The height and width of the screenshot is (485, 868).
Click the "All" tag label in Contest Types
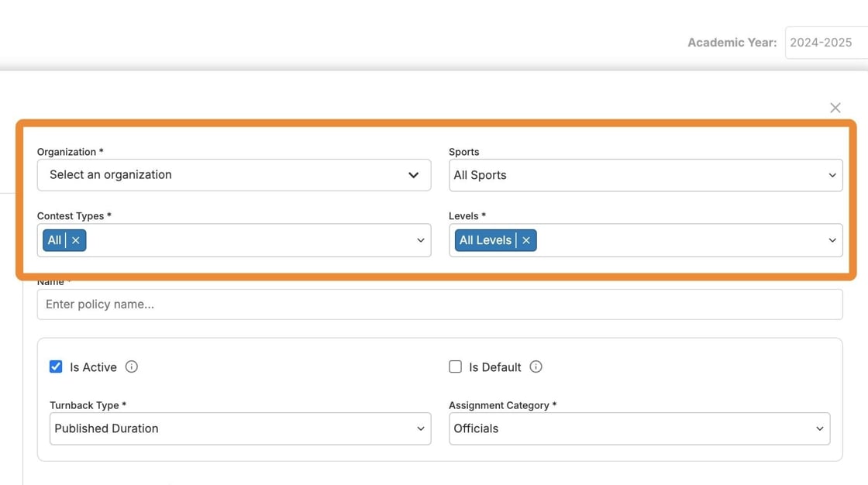click(x=54, y=240)
